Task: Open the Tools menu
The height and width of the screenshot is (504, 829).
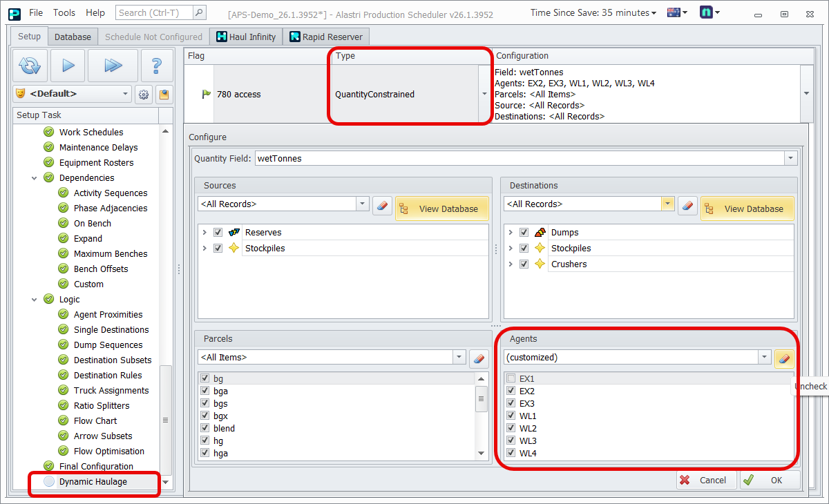Action: click(x=64, y=12)
